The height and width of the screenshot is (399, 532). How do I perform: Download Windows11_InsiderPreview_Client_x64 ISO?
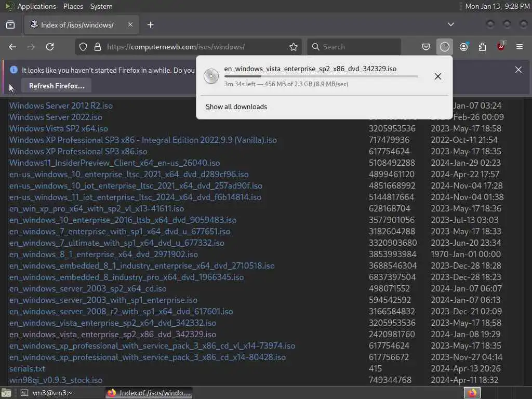114,163
